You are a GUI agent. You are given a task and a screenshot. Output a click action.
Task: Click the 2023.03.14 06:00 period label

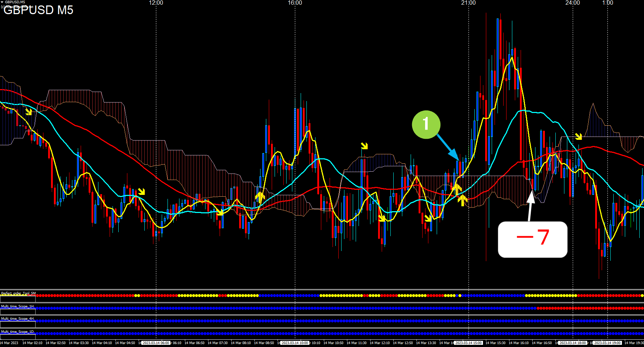[156, 343]
